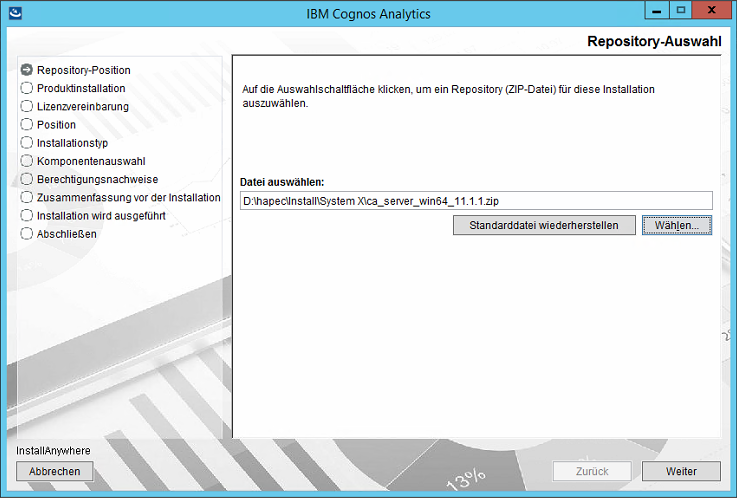Close the IBM Cognos Analytics installer
Viewport: 737px width, 499px height.
[714, 10]
